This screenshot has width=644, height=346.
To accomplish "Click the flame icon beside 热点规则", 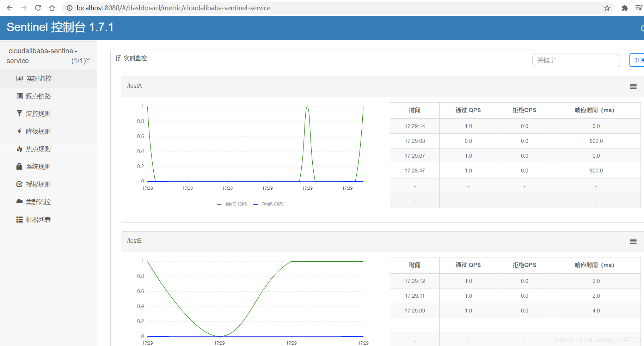I will [19, 149].
